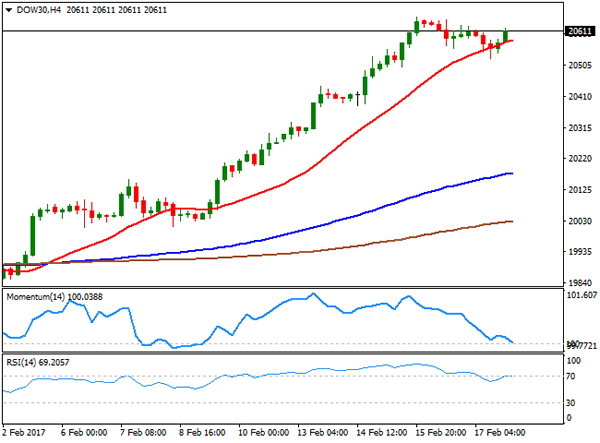The height and width of the screenshot is (443, 600).
Task: Click the 17 Feb 04:00 time label
Action: (x=500, y=433)
